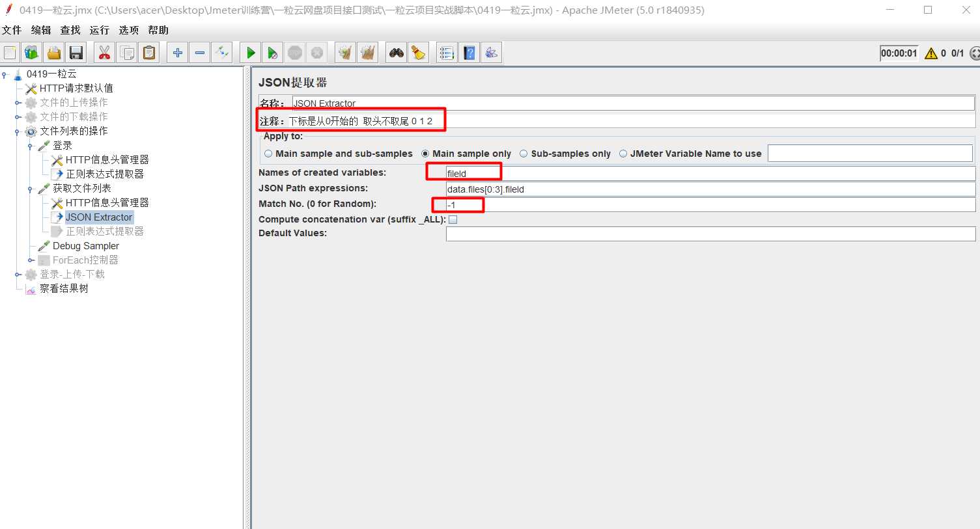Click the running threads indicator icon
This screenshot has width=980, height=529.
pos(975,53)
